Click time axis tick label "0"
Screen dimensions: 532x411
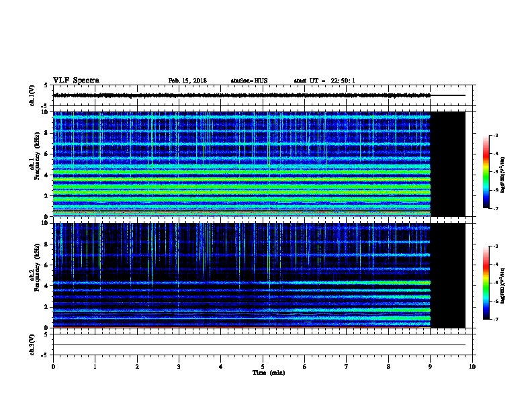[53, 366]
